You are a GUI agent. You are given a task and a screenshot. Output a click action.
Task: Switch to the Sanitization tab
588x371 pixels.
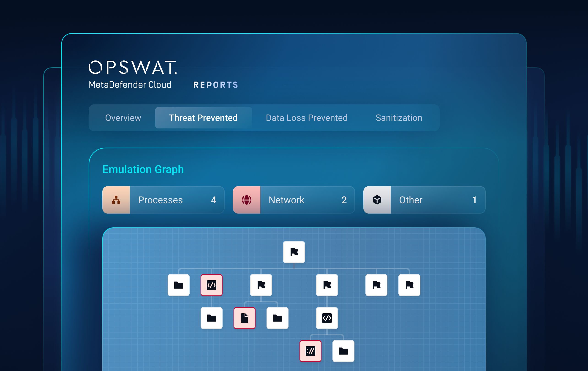(399, 118)
